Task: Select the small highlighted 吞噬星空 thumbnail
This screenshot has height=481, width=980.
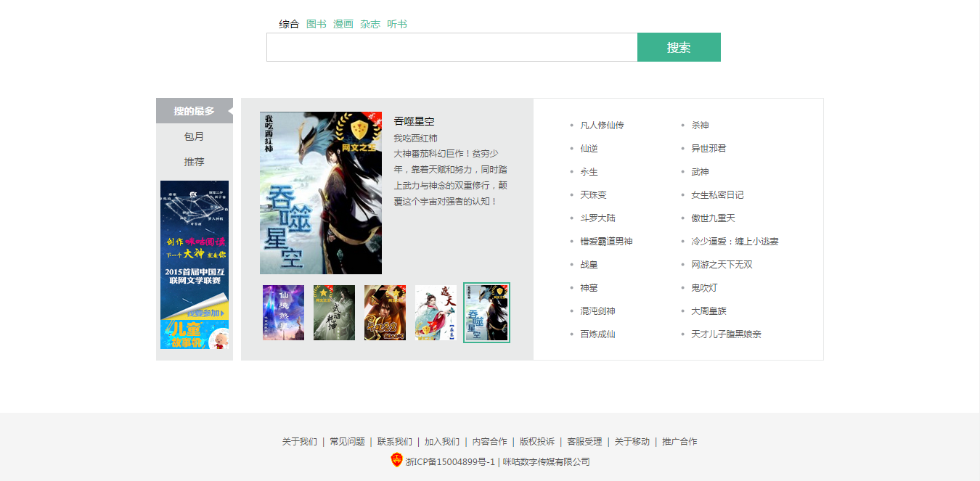Action: click(487, 313)
